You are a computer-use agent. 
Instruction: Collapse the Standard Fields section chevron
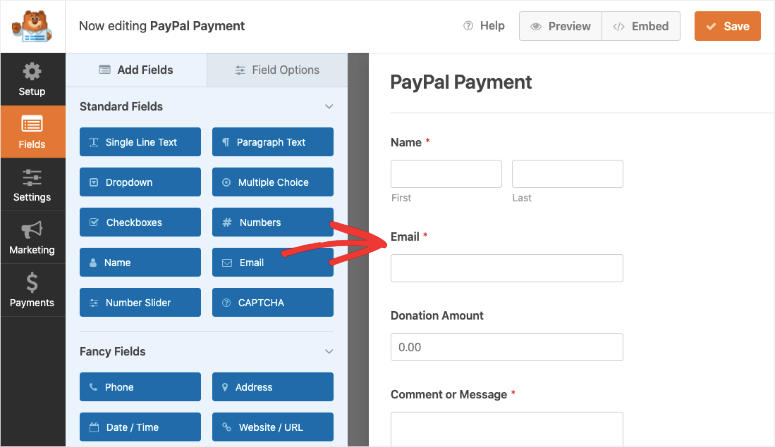[329, 106]
